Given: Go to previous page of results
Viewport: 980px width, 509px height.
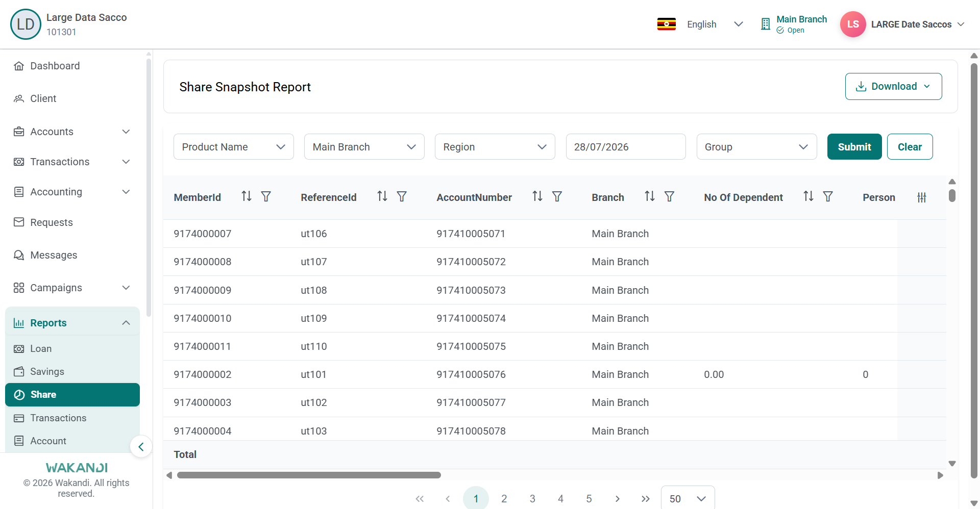Looking at the screenshot, I should click(448, 499).
